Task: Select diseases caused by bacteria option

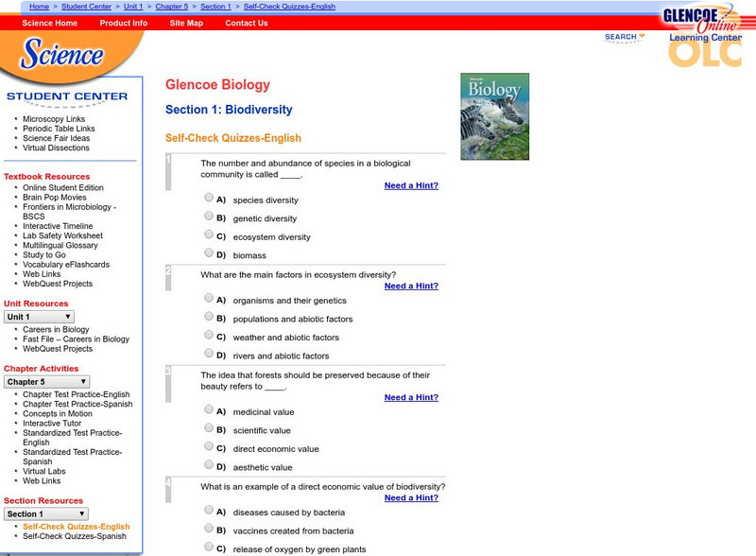Action: (209, 510)
